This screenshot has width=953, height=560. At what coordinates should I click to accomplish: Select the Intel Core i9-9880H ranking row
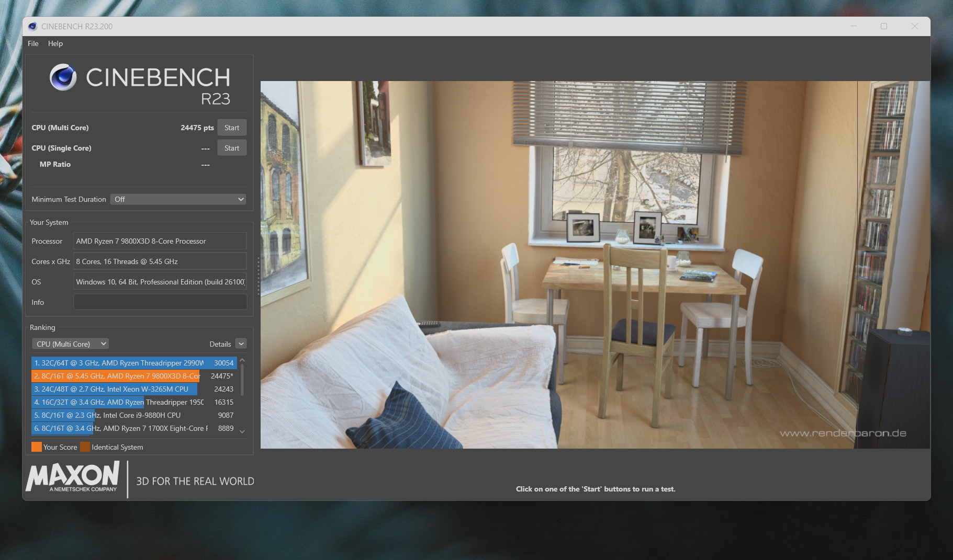(134, 415)
